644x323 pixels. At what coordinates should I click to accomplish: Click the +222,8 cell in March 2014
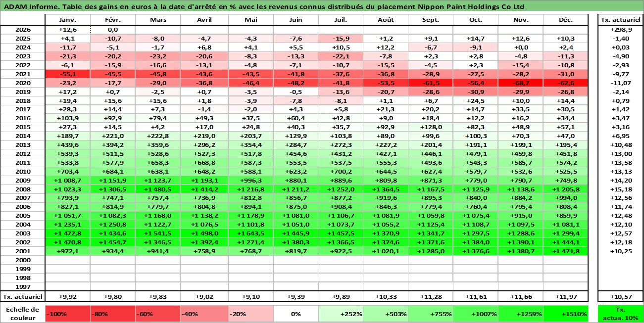coord(157,136)
